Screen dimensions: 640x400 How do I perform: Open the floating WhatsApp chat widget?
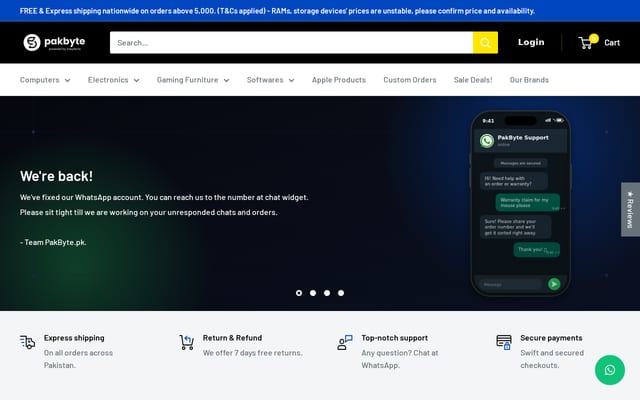[x=610, y=370]
